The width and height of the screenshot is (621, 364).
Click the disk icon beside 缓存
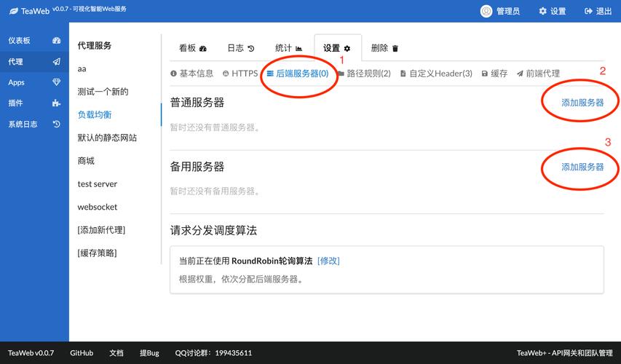[x=484, y=74]
